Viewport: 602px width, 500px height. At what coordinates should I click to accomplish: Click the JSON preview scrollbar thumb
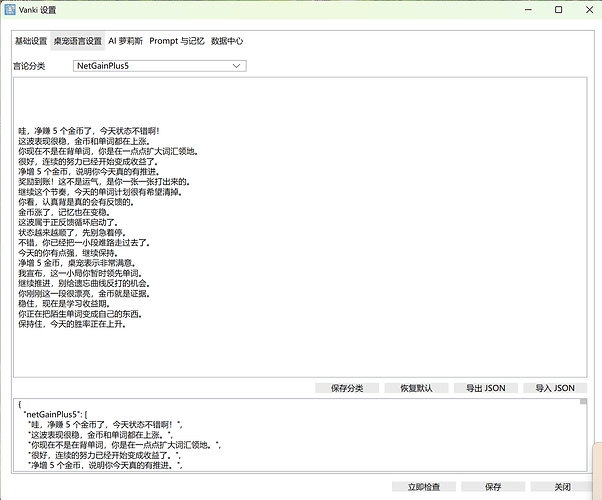(583, 402)
